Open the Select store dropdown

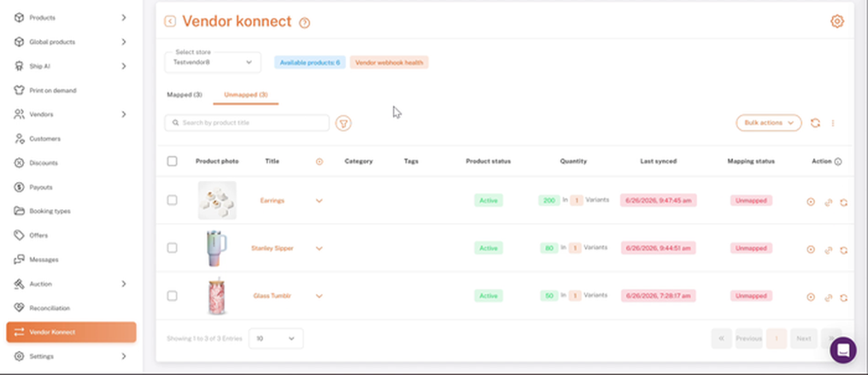(213, 62)
